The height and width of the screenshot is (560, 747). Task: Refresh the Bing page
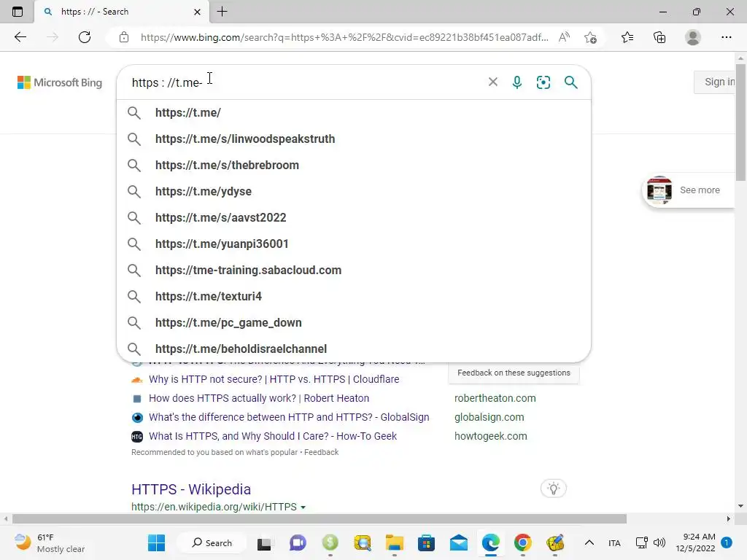(85, 37)
